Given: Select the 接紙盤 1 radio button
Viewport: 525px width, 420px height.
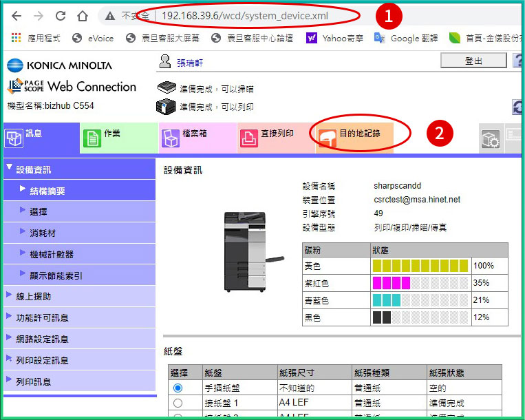Looking at the screenshot, I should click(178, 403).
